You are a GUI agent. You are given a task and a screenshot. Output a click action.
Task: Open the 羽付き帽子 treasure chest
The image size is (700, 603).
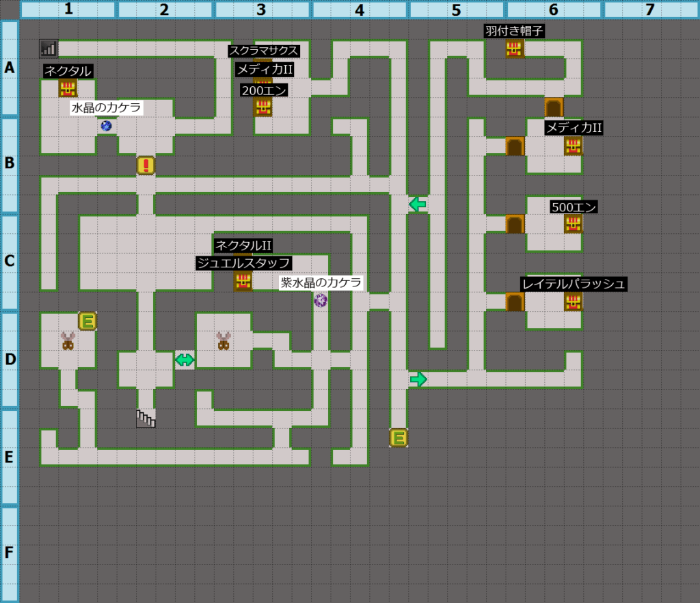point(515,49)
